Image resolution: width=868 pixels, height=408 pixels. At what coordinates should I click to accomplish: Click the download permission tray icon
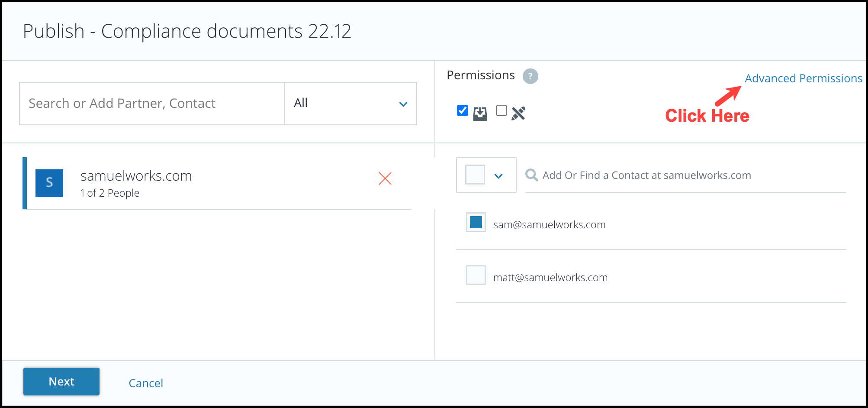(x=480, y=114)
